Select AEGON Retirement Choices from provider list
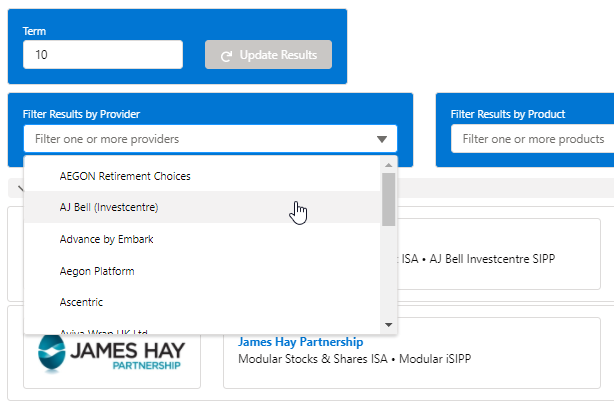 [x=202, y=176]
